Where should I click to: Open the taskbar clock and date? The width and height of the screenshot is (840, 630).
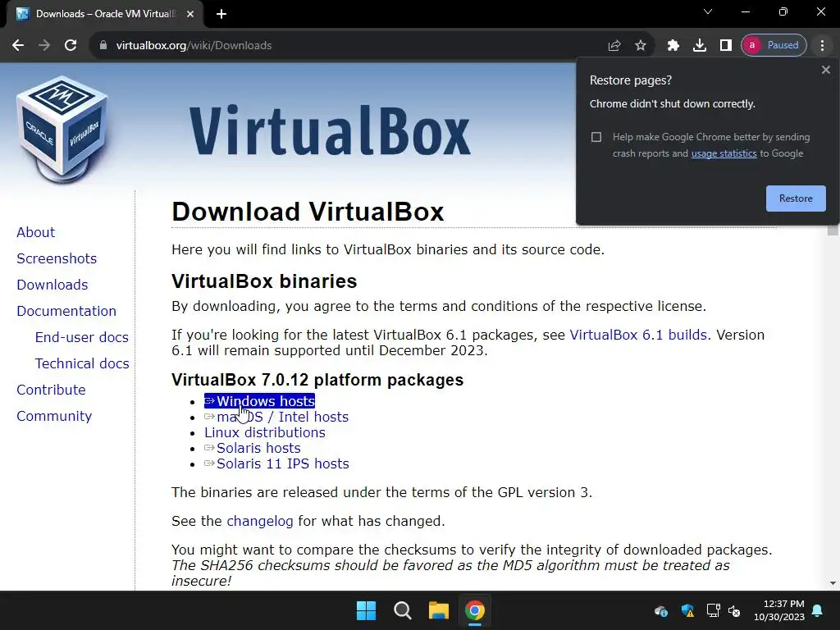779,610
